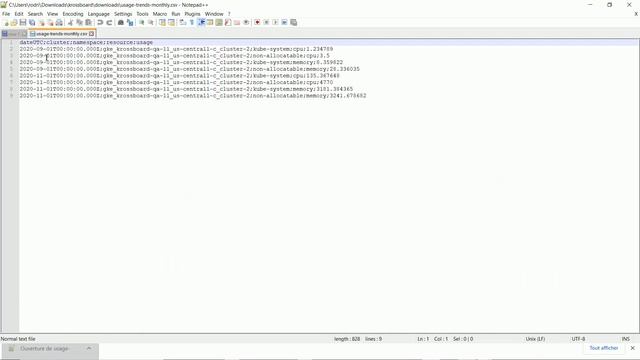640x360 pixels.
Task: Create a new document with New icon
Action: click(5, 22)
